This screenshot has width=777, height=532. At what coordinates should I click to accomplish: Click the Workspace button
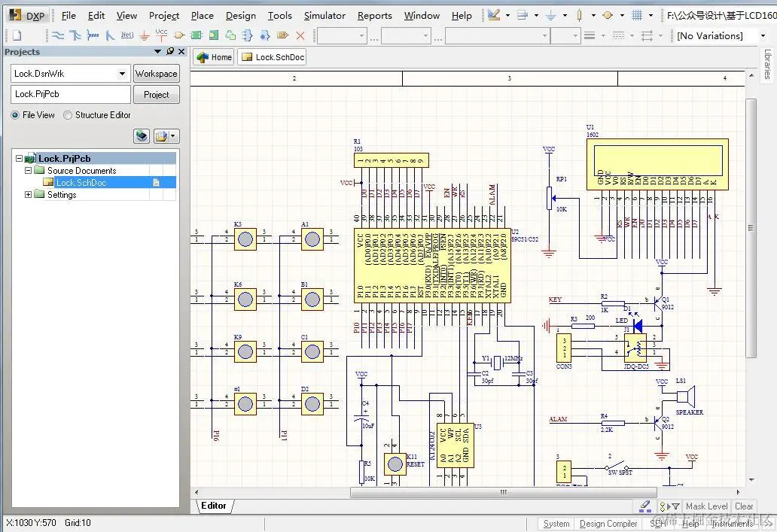[156, 73]
